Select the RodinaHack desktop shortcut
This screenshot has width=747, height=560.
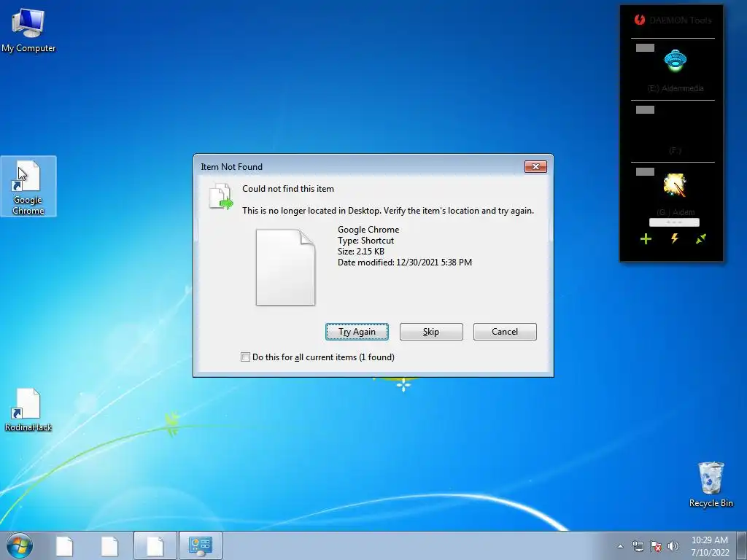28,410
